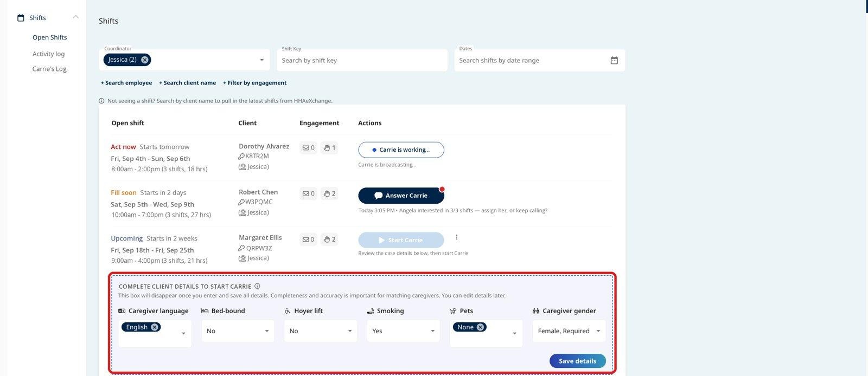Click the Search by shift key field
868x376 pixels.
point(362,60)
